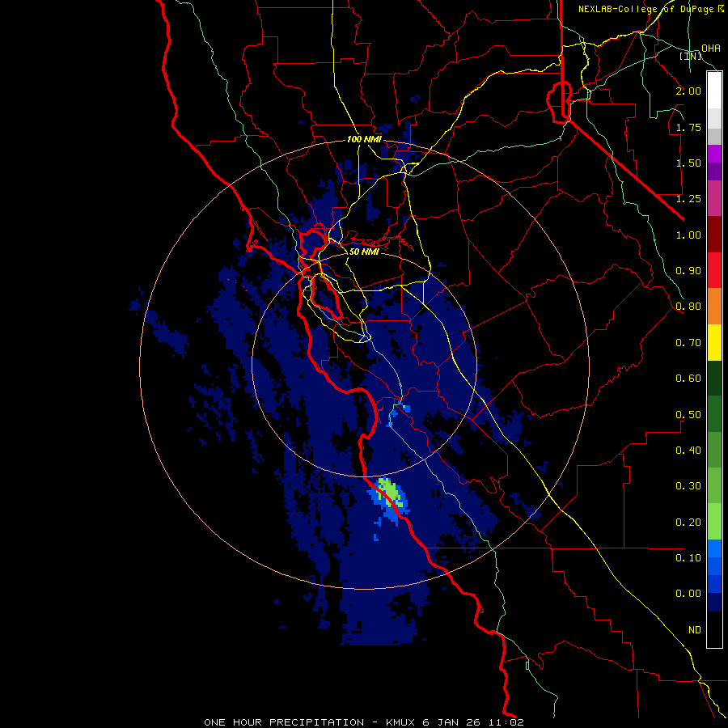The height and width of the screenshot is (728, 728).
Task: Pick the light blue swatch above 0.10
Action: point(714,548)
